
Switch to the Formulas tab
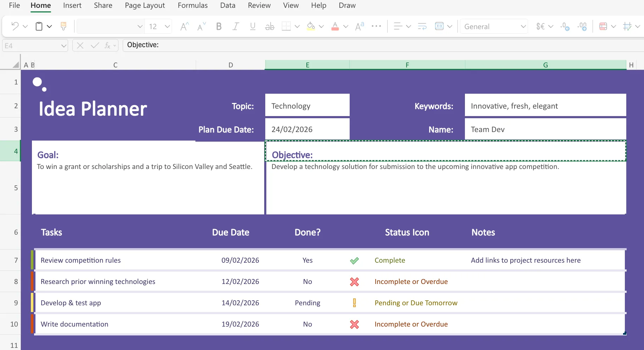pos(193,5)
